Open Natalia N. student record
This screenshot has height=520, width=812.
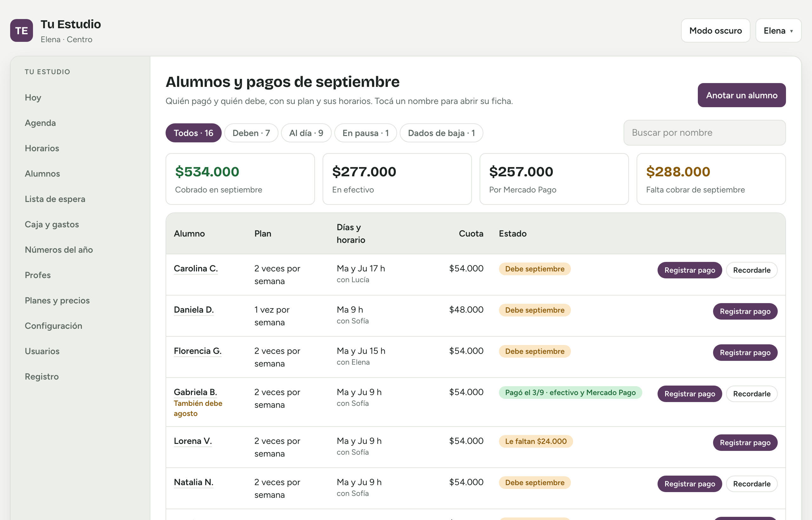(x=193, y=482)
